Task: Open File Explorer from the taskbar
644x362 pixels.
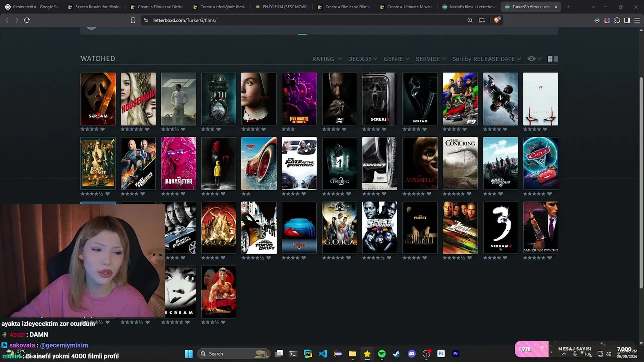Action: coord(352,354)
